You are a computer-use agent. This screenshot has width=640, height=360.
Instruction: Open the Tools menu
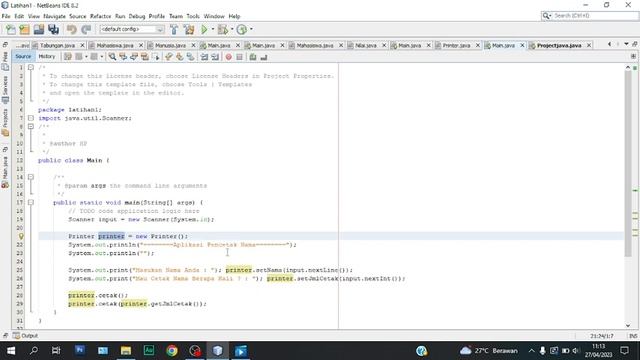pyautogui.click(x=193, y=16)
